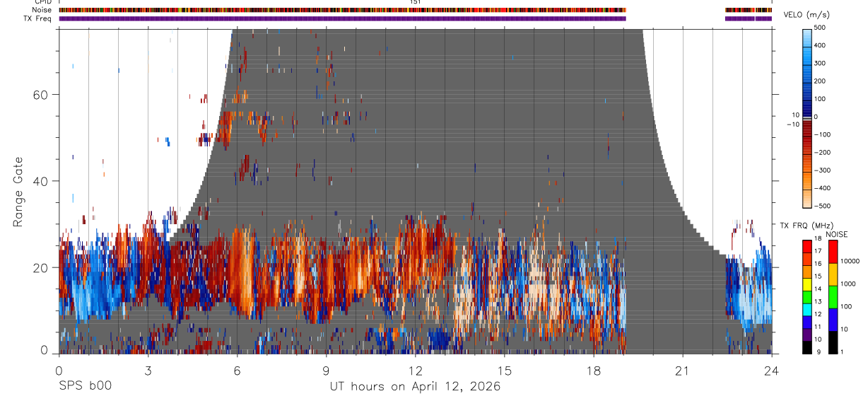This screenshot has width=868, height=401.
Task: Click the purple TX frequency strip above the plot
Action: [342, 18]
